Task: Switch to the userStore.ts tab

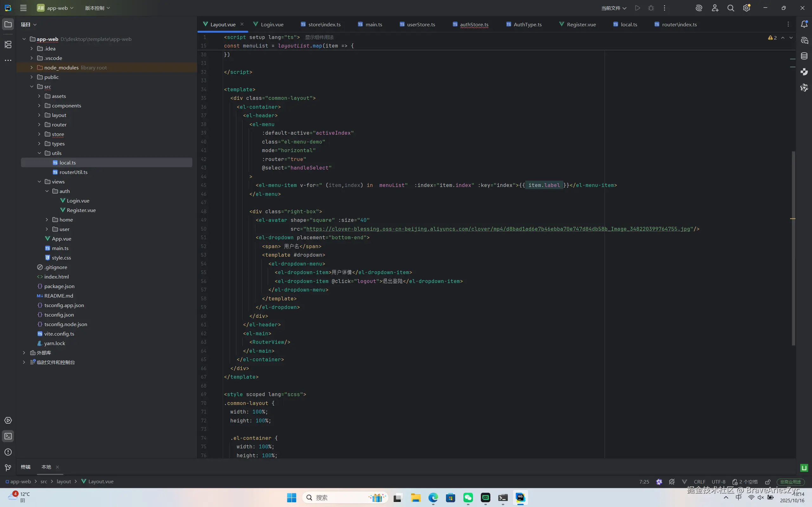Action: 420,24
